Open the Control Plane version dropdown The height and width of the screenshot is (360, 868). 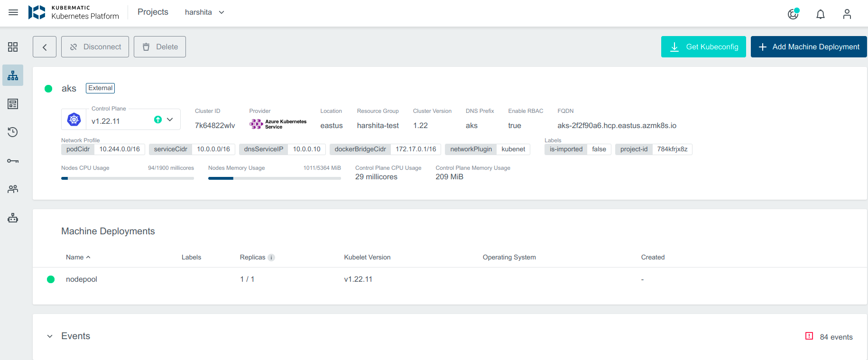pos(170,120)
